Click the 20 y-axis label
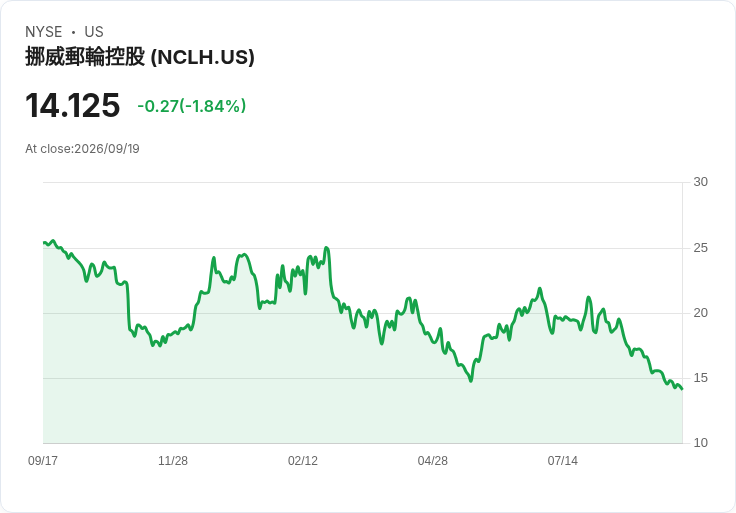Screen dimensions: 736x513 tap(700, 313)
